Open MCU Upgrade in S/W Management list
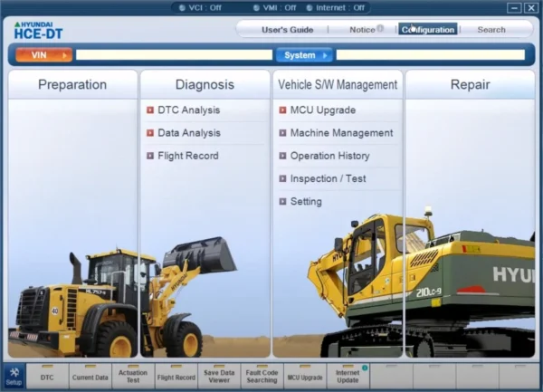 pyautogui.click(x=323, y=110)
